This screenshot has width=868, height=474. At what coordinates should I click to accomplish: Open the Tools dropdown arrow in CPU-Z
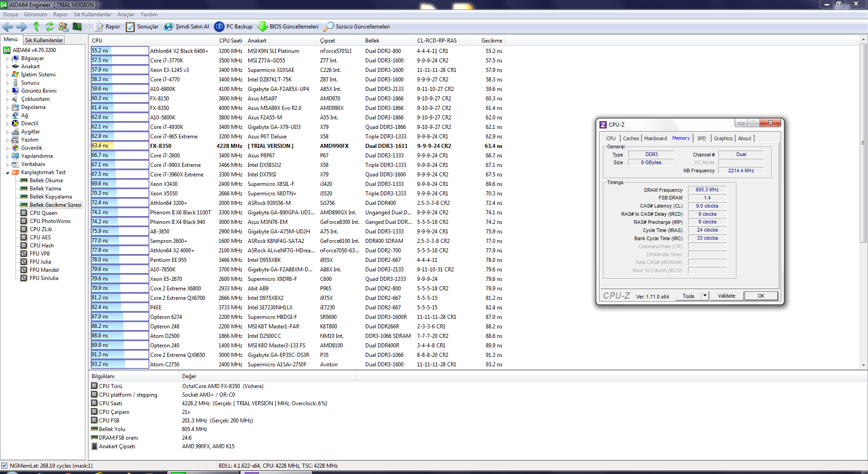click(x=704, y=296)
